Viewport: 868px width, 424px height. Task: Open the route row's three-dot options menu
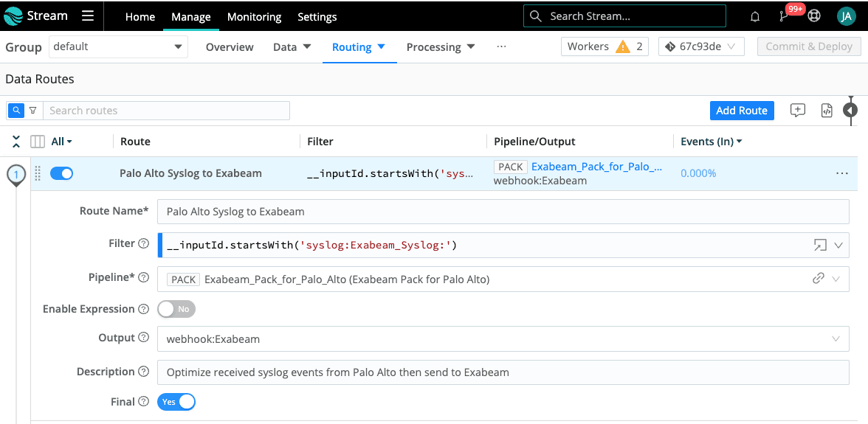(x=842, y=173)
